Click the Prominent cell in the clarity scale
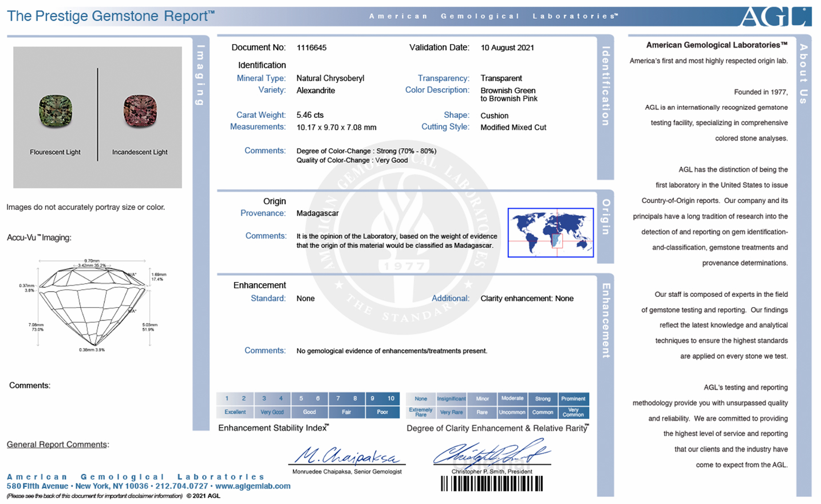 pos(573,399)
